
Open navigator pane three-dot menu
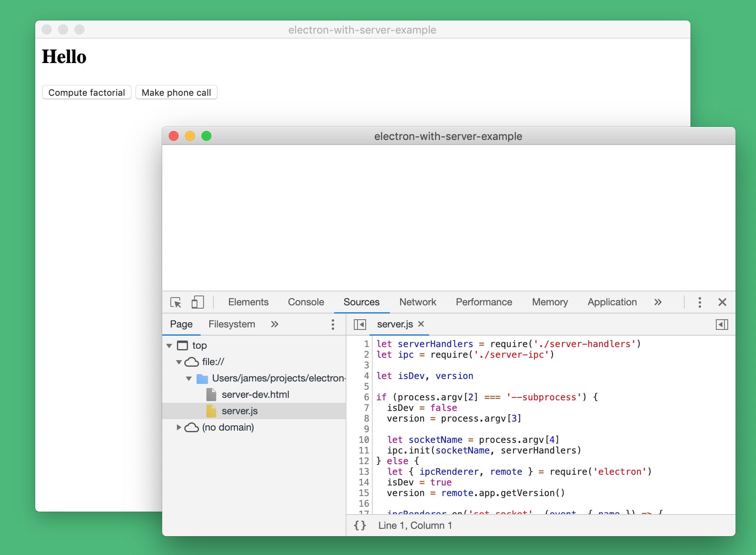[333, 325]
